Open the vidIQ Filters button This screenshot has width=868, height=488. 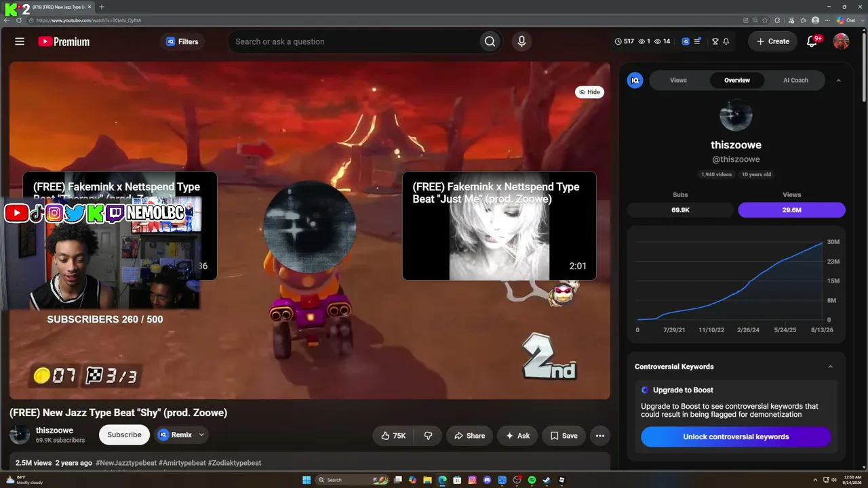coord(182,41)
